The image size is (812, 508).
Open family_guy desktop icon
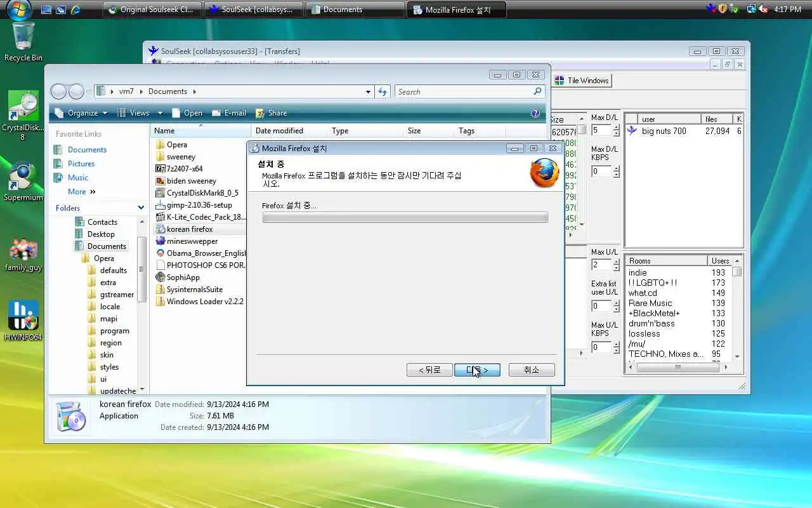[23, 254]
